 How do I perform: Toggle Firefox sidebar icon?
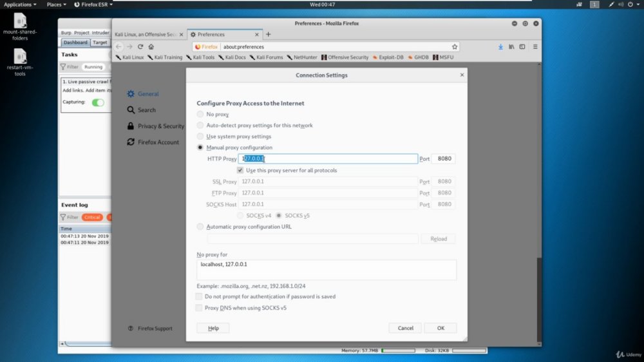pyautogui.click(x=522, y=47)
